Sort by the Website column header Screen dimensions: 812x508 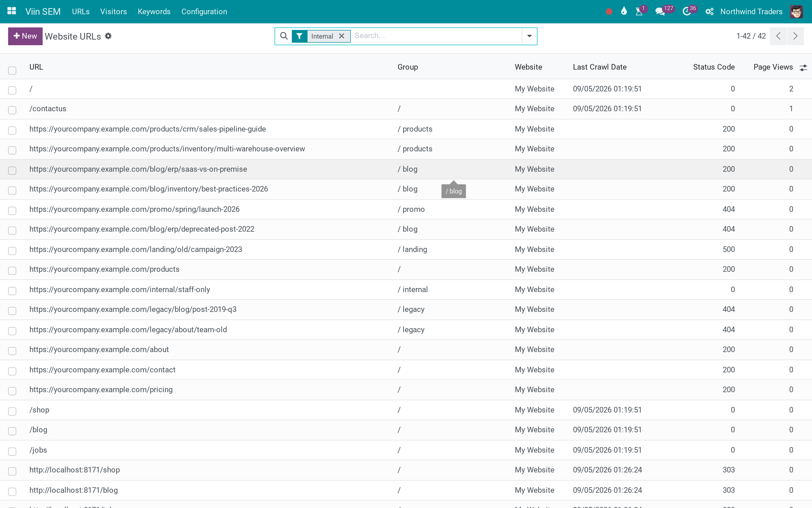pos(529,67)
